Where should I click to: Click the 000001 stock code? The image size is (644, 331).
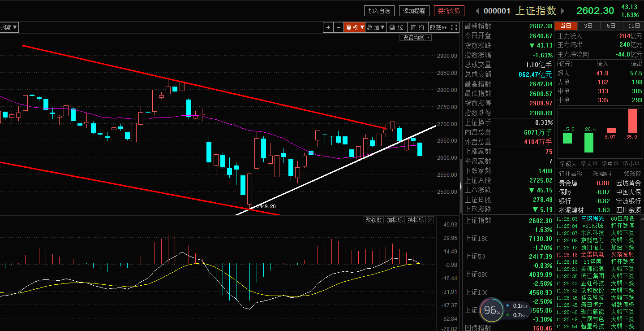(x=497, y=11)
